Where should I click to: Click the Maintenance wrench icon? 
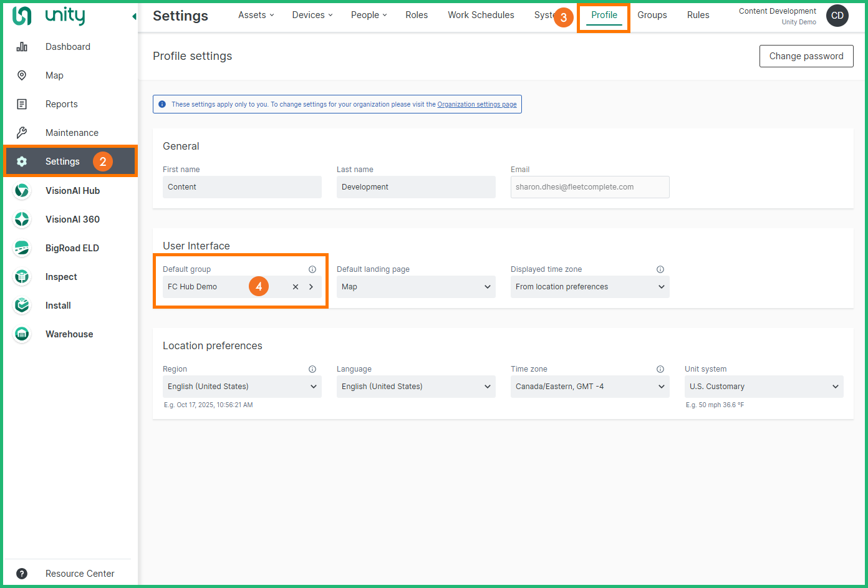tap(22, 133)
